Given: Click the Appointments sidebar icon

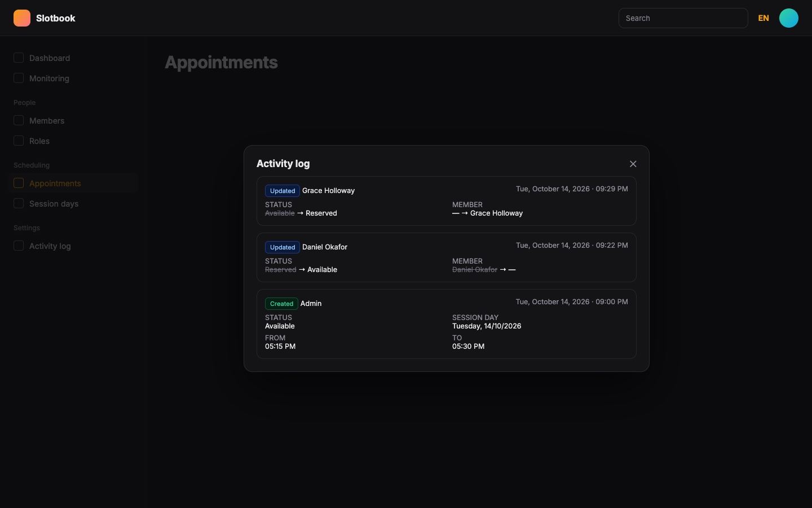Looking at the screenshot, I should click(19, 183).
